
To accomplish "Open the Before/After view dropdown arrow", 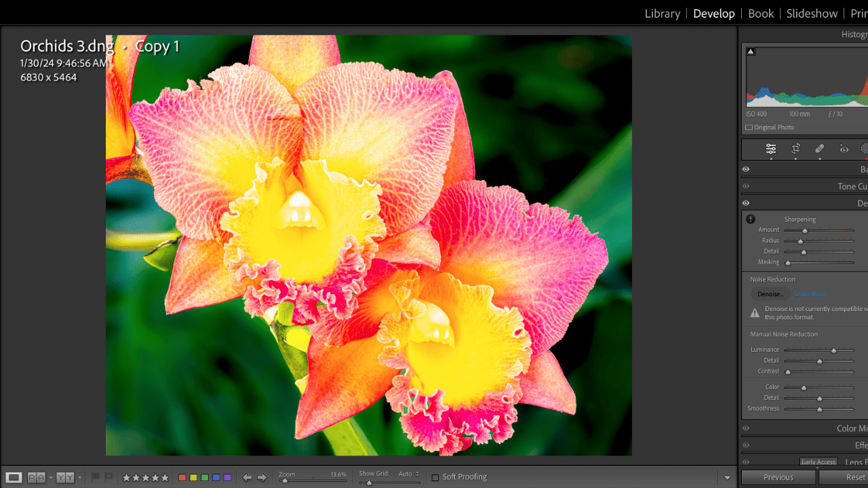I will 50,478.
